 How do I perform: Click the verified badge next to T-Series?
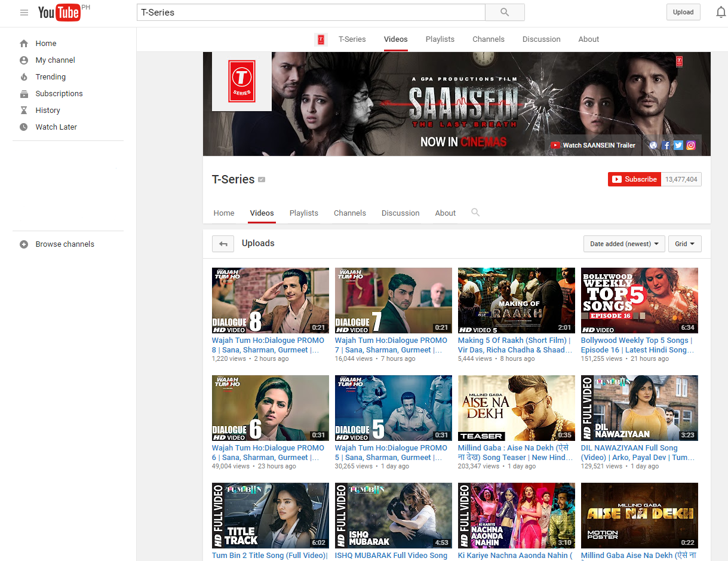pos(262,180)
